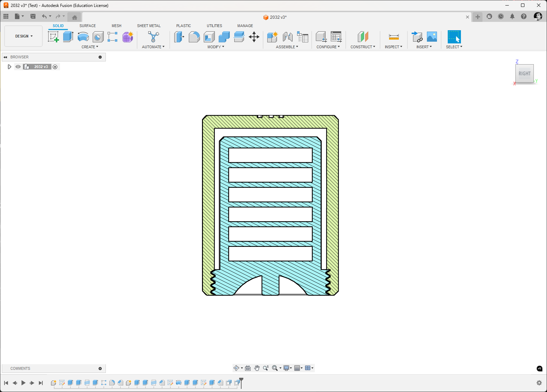Open timeline settings gear
Image resolution: width=547 pixels, height=392 pixels.
pyautogui.click(x=539, y=383)
